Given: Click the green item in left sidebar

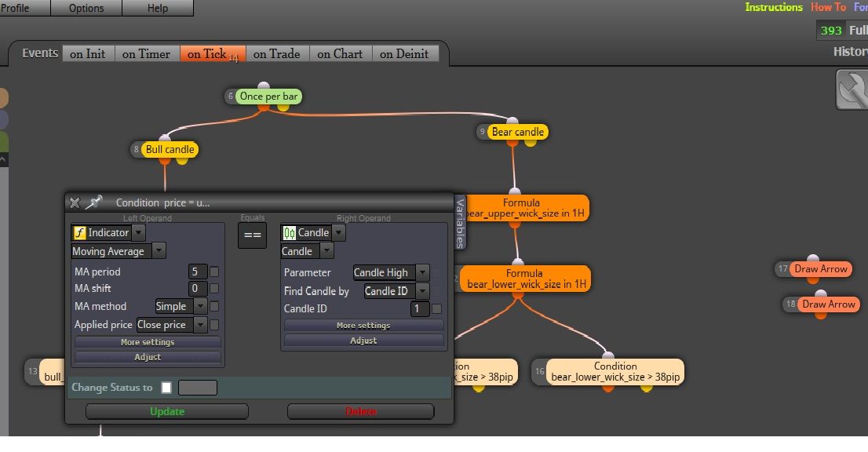Looking at the screenshot, I should (x=3, y=141).
